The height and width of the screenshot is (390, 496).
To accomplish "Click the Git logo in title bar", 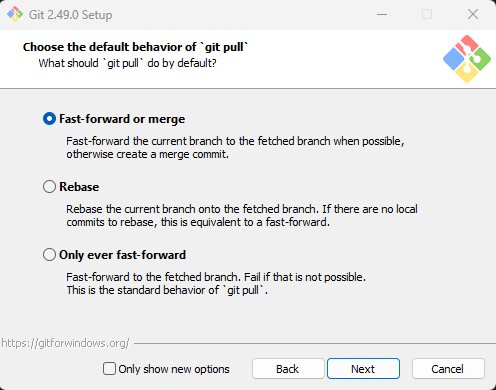I will (15, 14).
